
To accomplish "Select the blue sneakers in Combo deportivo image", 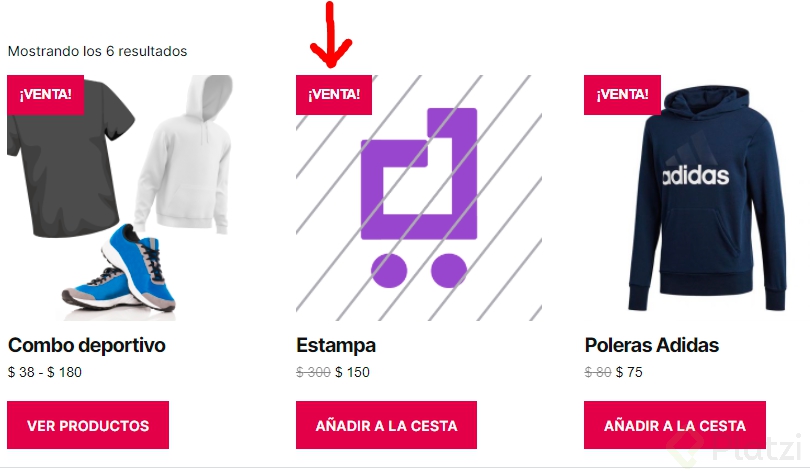I will click(119, 268).
